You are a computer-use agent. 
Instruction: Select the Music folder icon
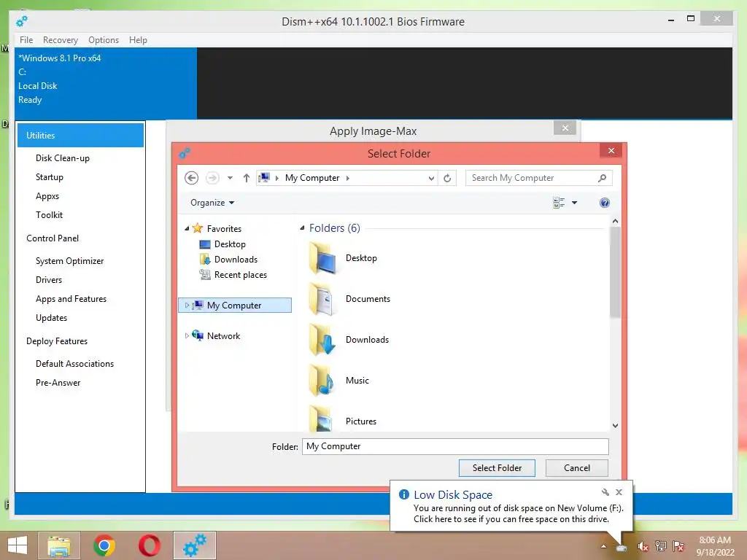coord(322,381)
